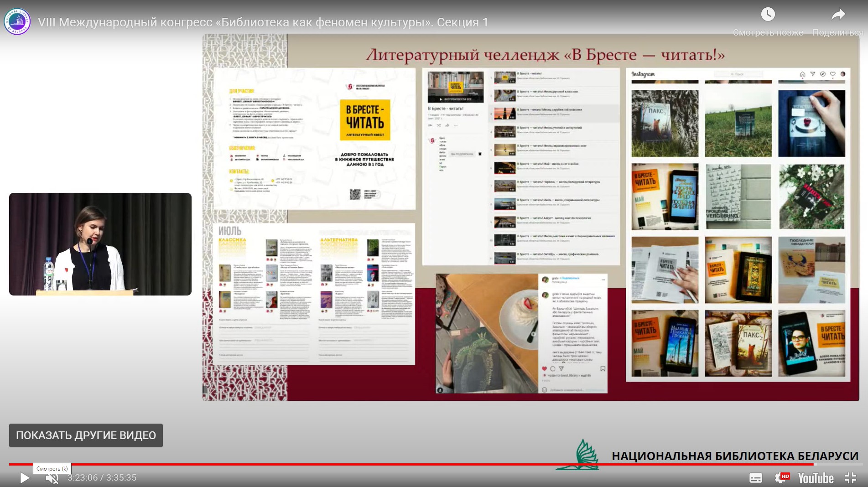Open the video title link about the VIII congress
Screen dimensions: 868x487
click(x=263, y=22)
